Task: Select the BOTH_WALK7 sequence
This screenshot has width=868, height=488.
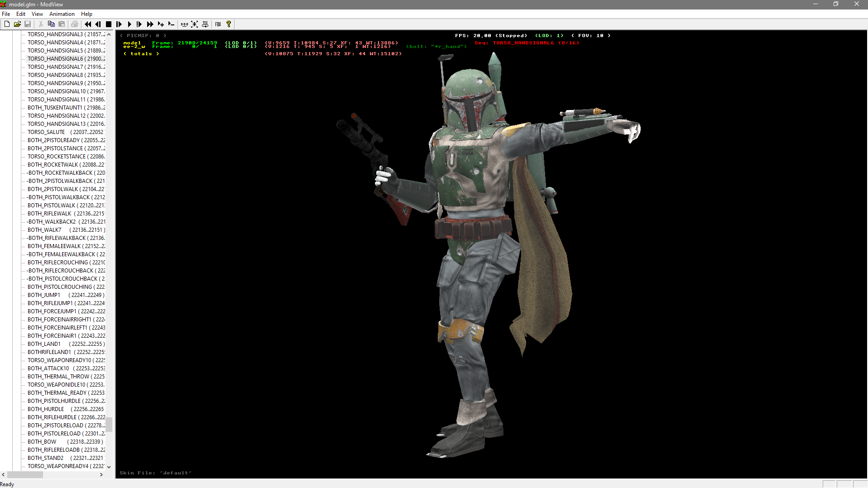Action: point(66,230)
